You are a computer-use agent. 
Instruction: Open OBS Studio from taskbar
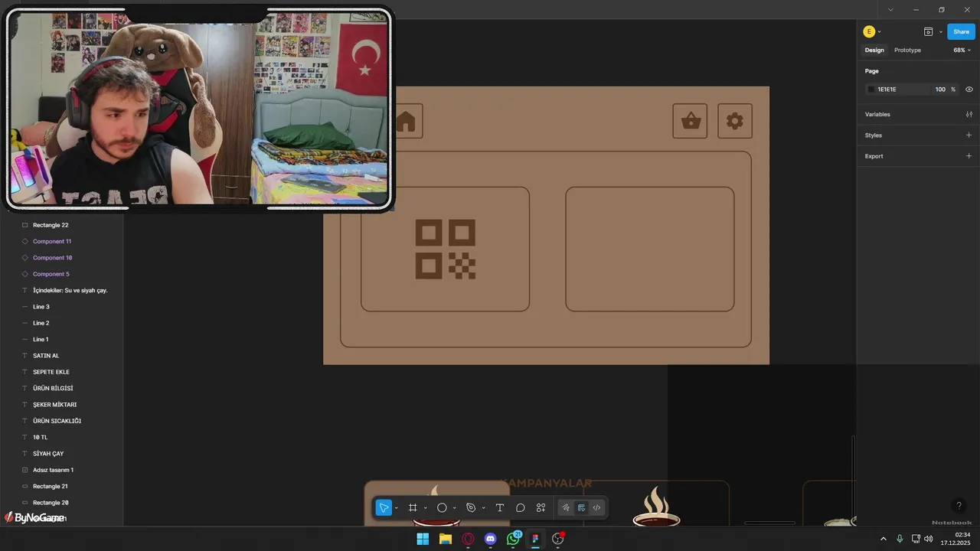point(558,539)
